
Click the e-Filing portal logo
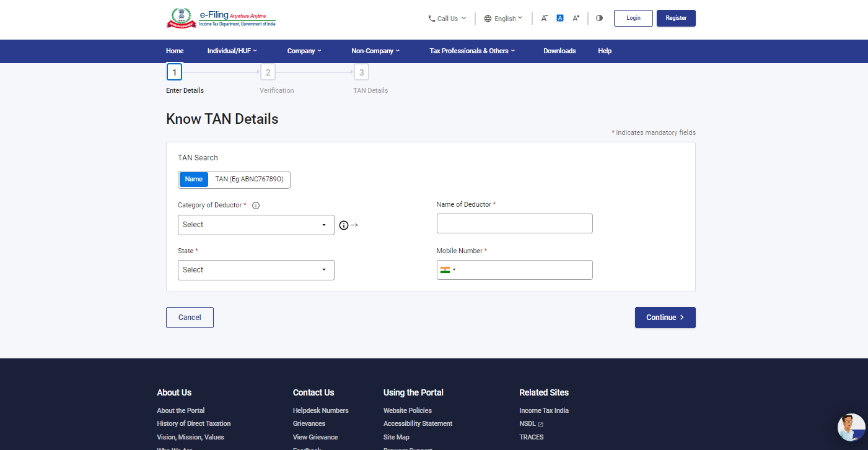[221, 19]
